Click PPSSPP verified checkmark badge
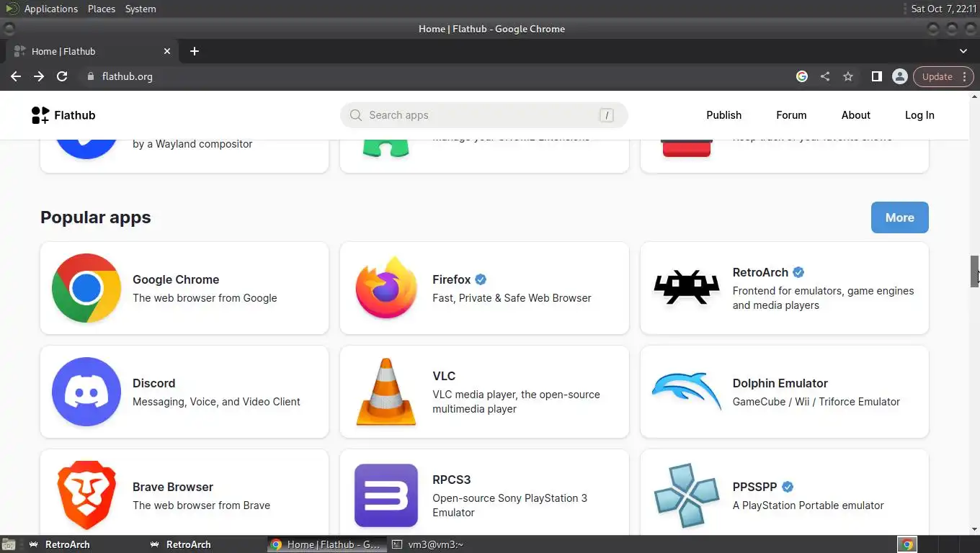 coord(788,487)
